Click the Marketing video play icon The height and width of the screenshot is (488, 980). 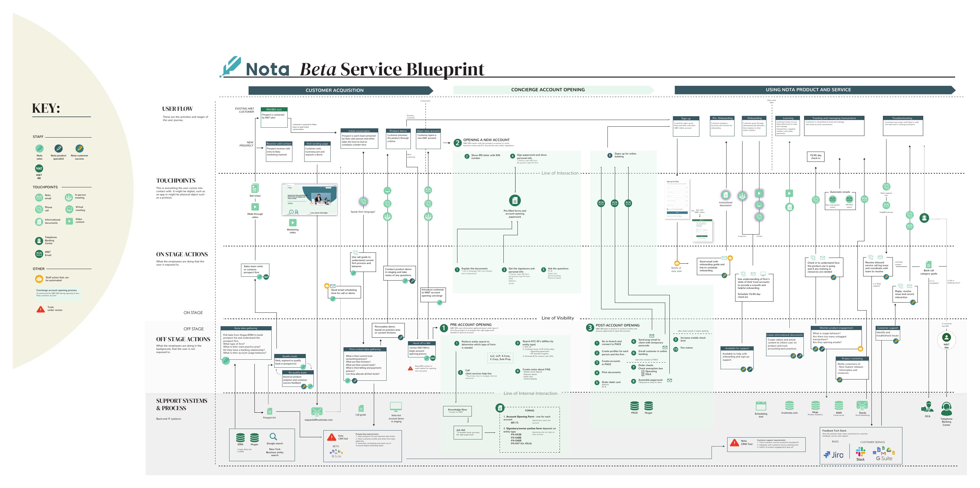[x=292, y=222]
